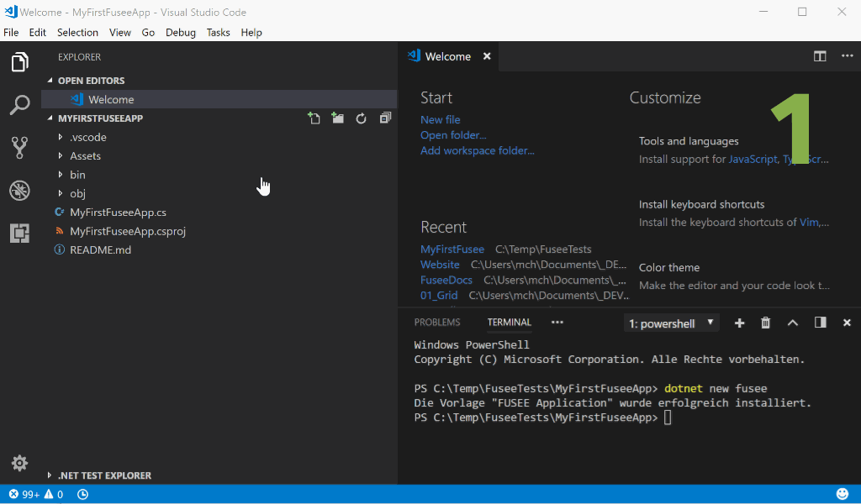This screenshot has height=504, width=861.
Task: Click the New file link
Action: pos(441,119)
